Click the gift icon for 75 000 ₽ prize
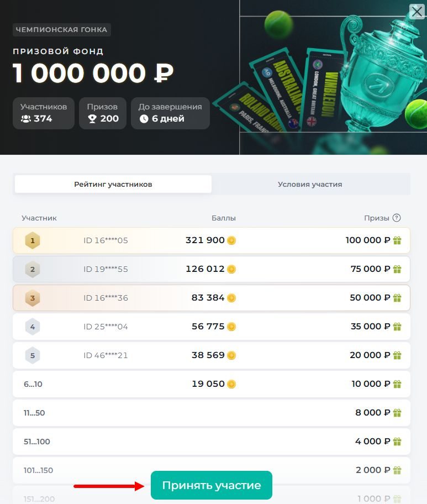This screenshot has width=427, height=504. (x=397, y=269)
